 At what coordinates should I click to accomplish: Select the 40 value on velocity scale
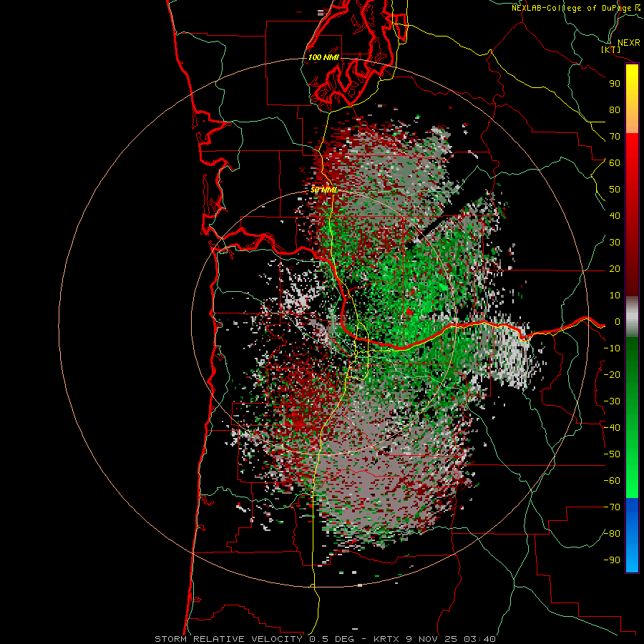tap(615, 216)
